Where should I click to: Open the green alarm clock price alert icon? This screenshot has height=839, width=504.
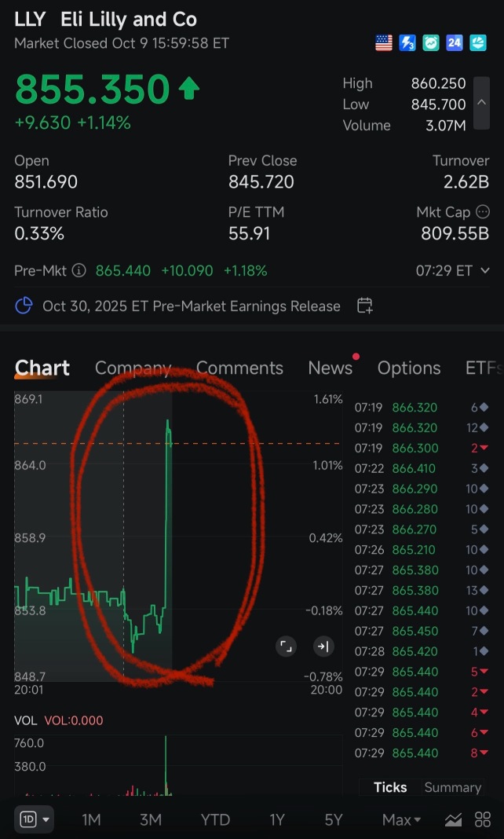click(431, 43)
